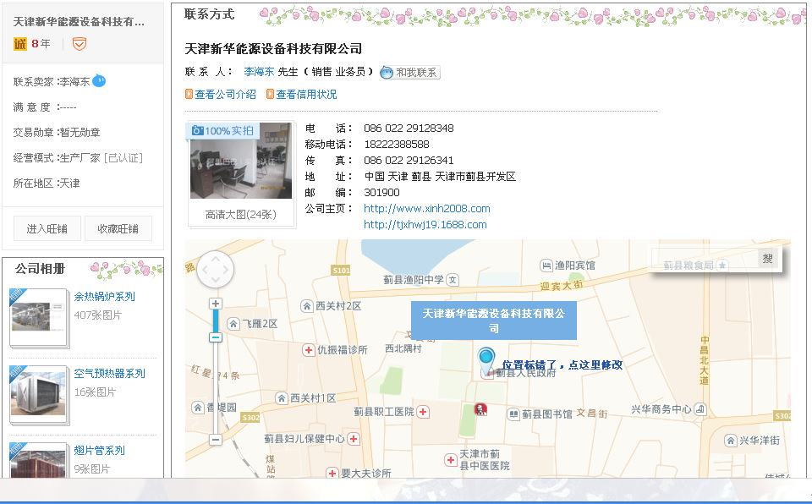The height and width of the screenshot is (504, 812).
Task: Pan the map left with the arrow
Action: pyautogui.click(x=204, y=270)
